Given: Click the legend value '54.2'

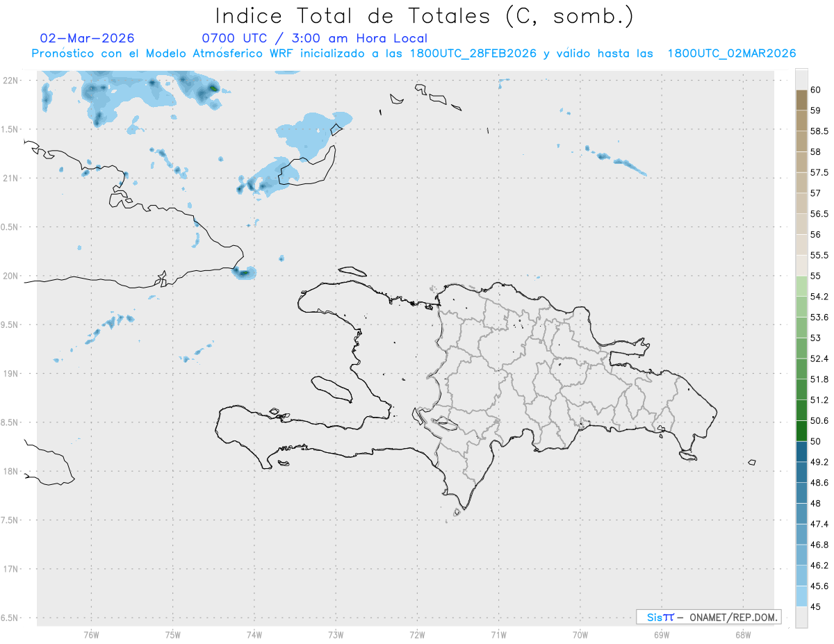Looking at the screenshot, I should [819, 297].
